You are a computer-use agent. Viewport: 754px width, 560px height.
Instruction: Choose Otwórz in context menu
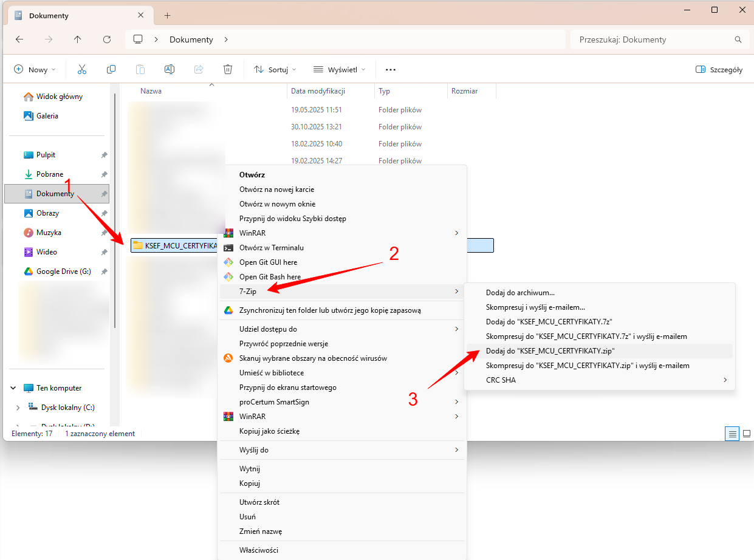(342, 175)
